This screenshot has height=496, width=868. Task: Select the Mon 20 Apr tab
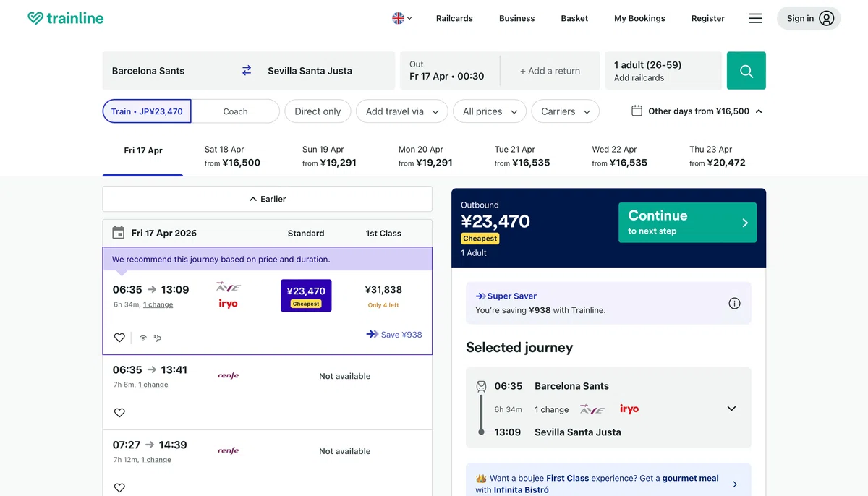(x=425, y=155)
